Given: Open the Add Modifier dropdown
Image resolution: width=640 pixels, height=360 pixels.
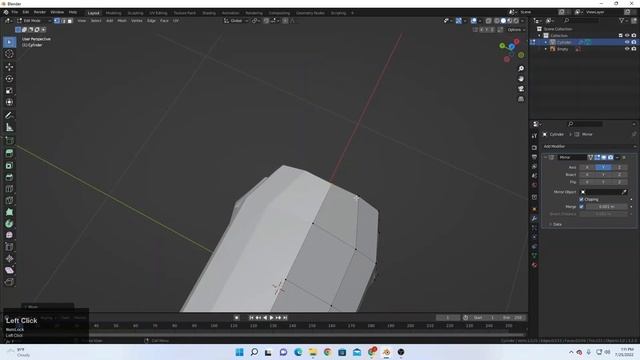Looking at the screenshot, I should 589,147.
